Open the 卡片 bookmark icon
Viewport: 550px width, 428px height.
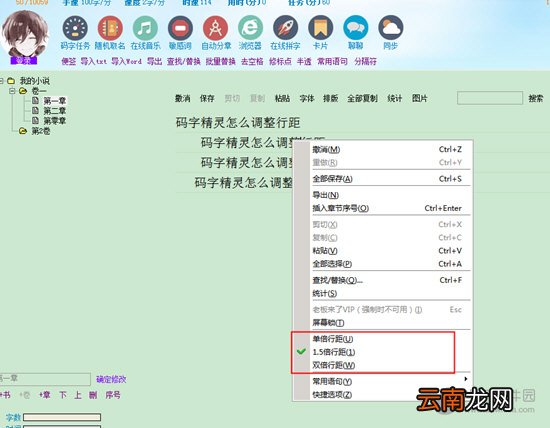coord(321,28)
